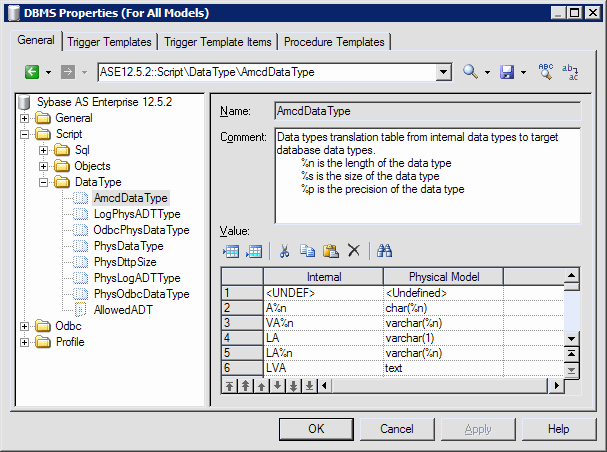607x452 pixels.
Task: Click the binoculars Find a Row icon
Action: pyautogui.click(x=384, y=251)
